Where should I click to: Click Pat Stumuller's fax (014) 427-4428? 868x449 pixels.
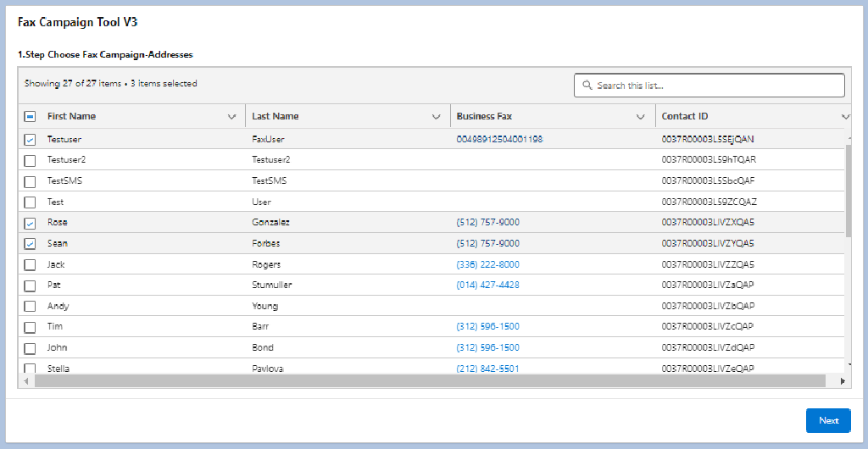tap(487, 285)
